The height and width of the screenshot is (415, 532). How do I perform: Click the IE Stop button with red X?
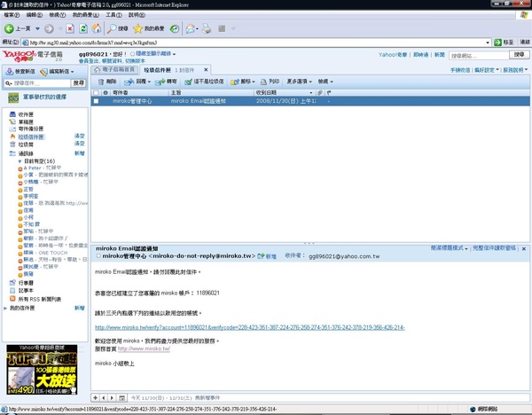70,29
